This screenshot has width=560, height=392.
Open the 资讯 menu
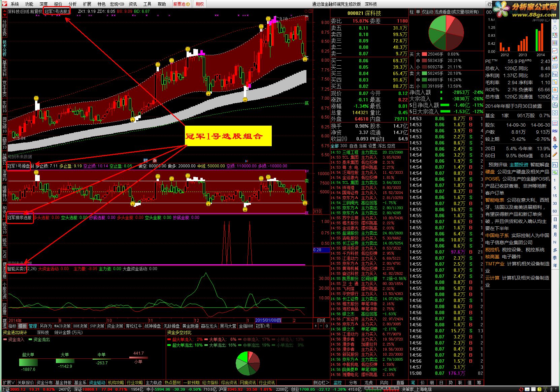click(133, 4)
